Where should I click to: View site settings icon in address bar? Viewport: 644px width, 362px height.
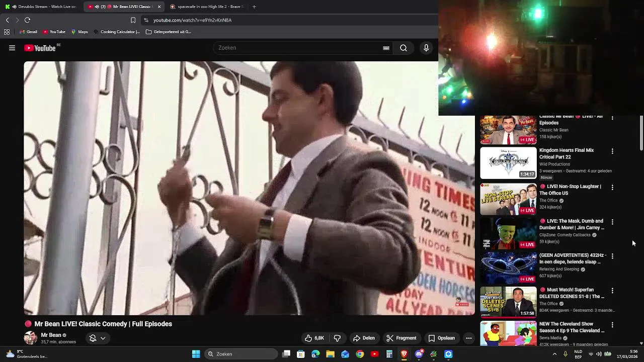(146, 20)
